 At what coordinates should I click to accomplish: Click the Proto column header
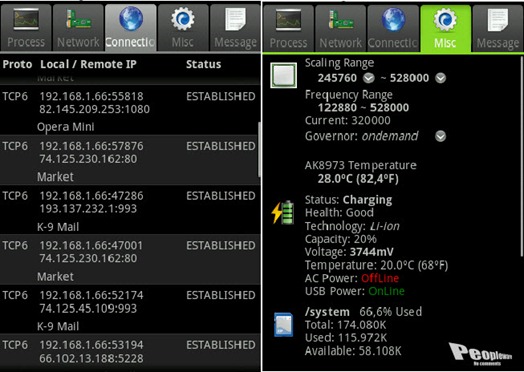(x=17, y=64)
